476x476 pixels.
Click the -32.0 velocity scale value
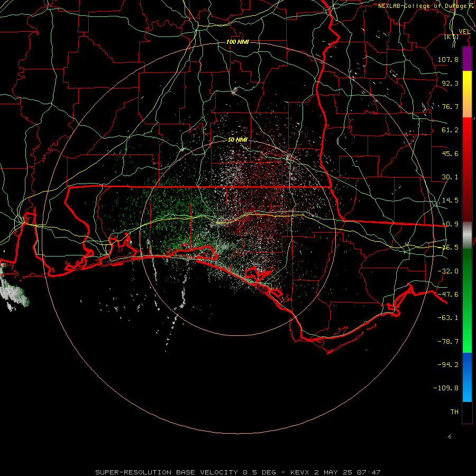[448, 271]
